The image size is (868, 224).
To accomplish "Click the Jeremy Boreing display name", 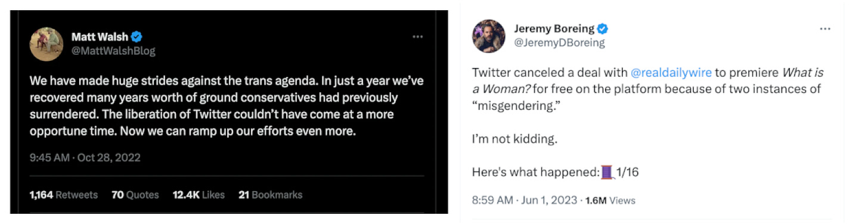I will point(554,29).
